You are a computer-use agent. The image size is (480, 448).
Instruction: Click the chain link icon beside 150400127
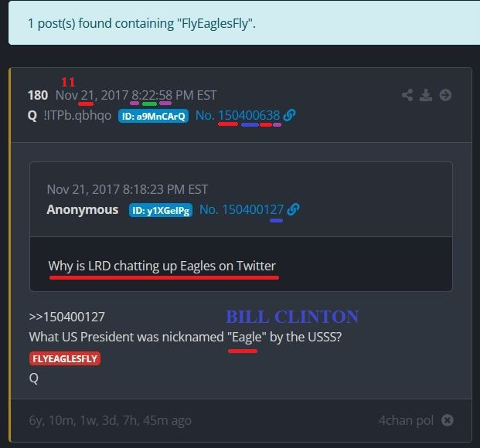click(x=293, y=209)
